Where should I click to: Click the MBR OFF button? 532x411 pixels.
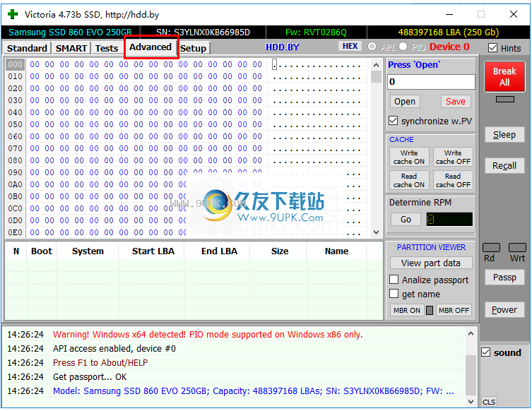[x=454, y=310]
